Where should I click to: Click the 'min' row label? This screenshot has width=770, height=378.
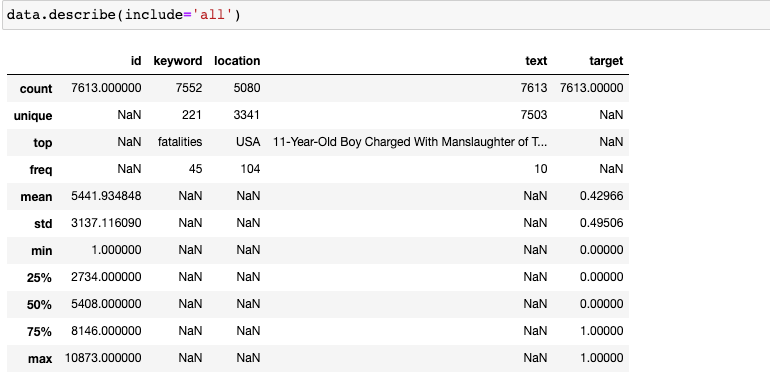pyautogui.click(x=42, y=251)
